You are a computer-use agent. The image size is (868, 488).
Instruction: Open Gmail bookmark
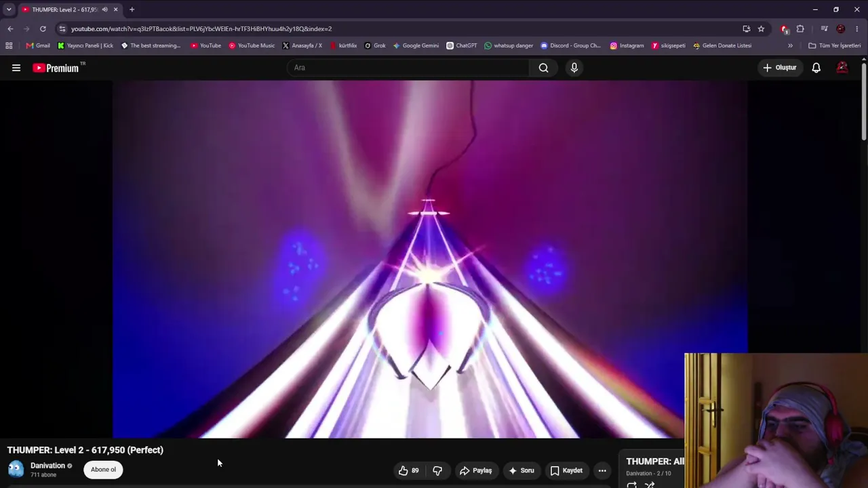(x=38, y=45)
